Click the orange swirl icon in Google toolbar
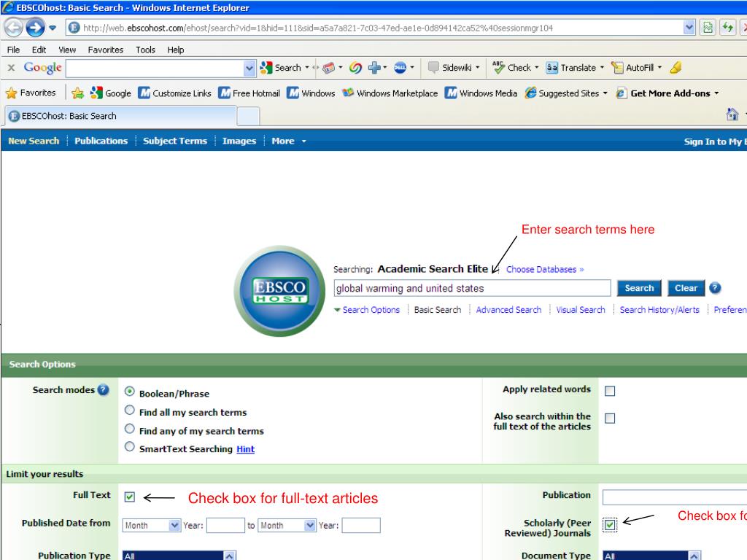747x560 pixels. point(355,68)
